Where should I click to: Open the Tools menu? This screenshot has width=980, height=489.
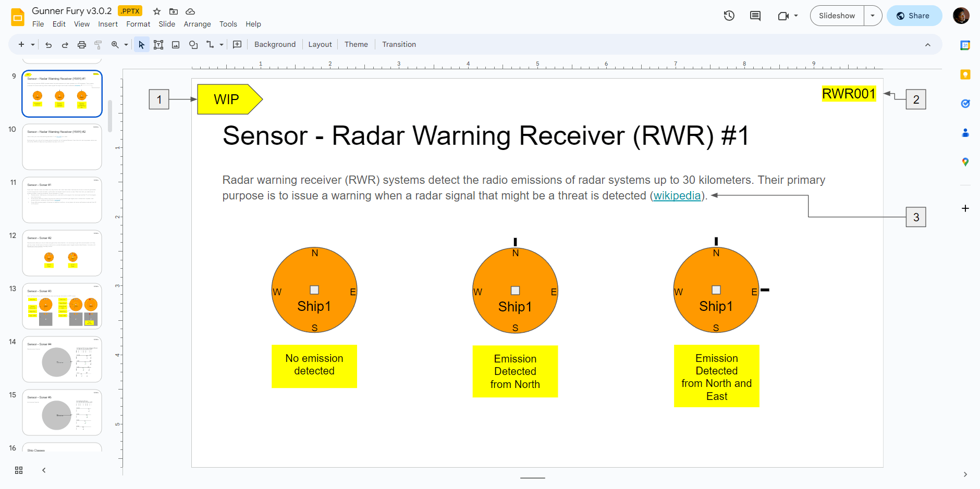click(228, 24)
